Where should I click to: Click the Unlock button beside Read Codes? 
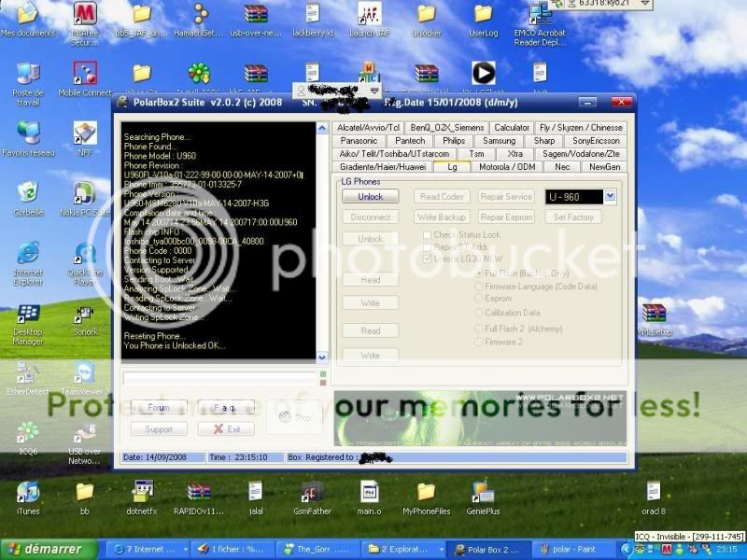(370, 197)
